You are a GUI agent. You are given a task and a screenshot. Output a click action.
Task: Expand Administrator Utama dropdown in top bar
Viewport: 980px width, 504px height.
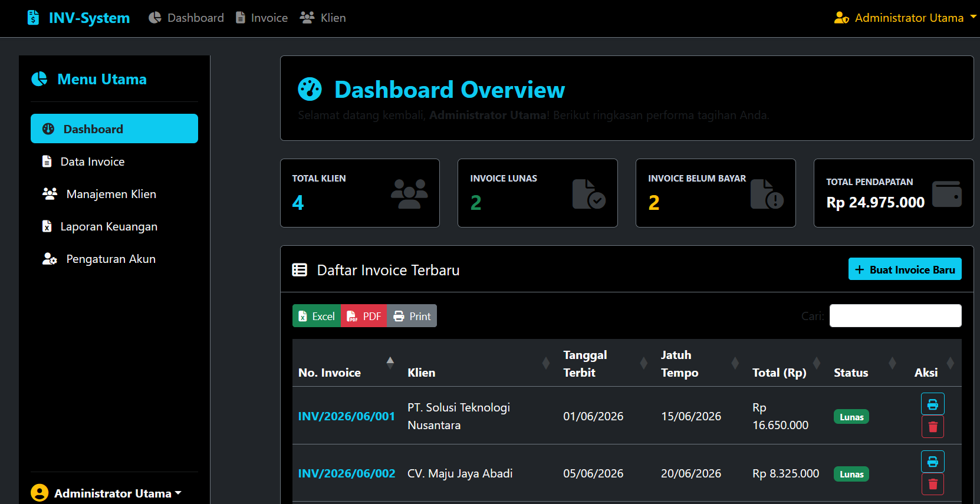coord(905,18)
